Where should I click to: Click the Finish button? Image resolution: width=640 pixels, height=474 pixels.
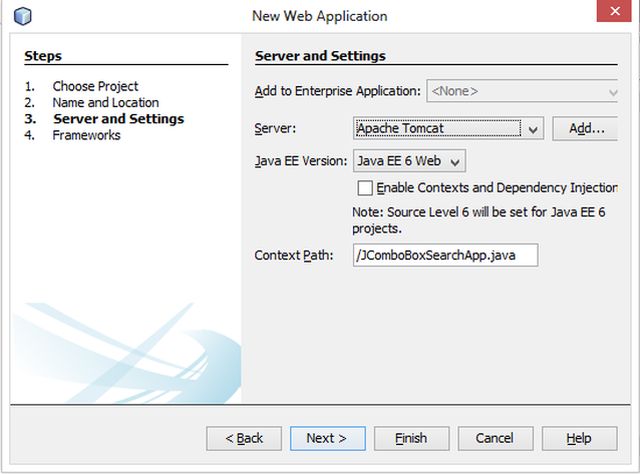[411, 438]
